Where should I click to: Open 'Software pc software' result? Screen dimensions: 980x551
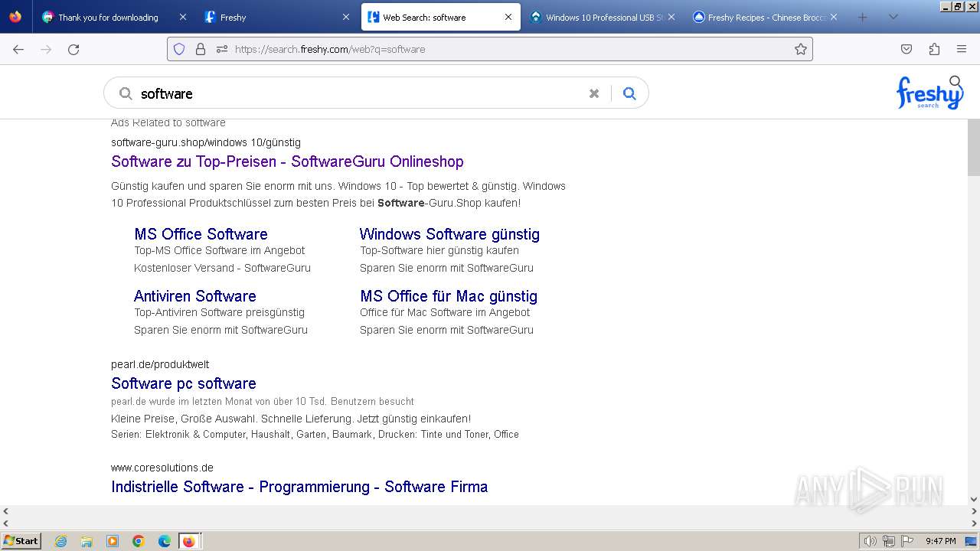click(x=184, y=383)
